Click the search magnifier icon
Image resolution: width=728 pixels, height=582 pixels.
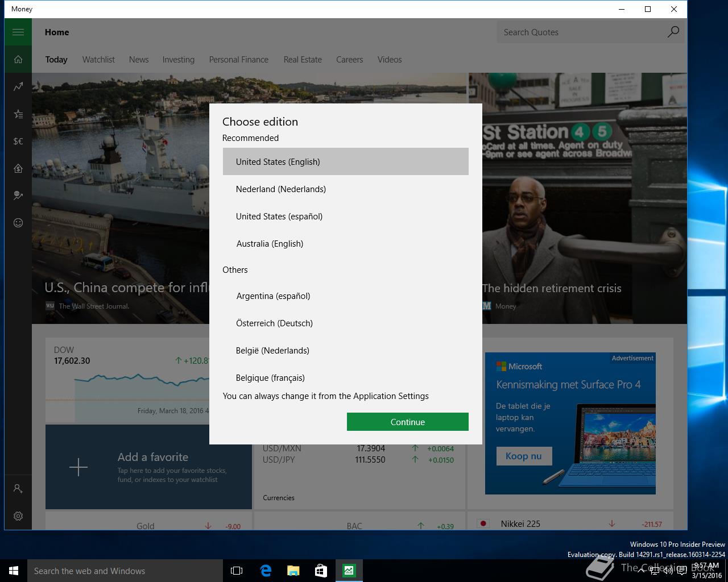pos(673,32)
